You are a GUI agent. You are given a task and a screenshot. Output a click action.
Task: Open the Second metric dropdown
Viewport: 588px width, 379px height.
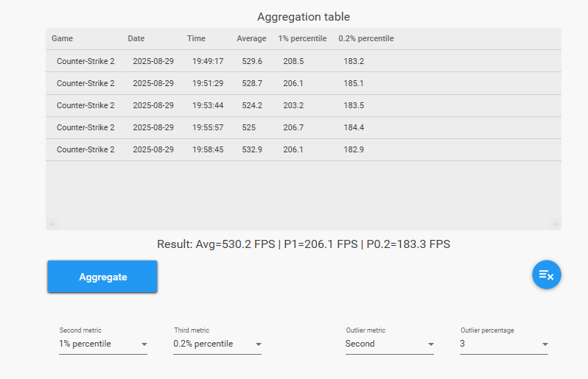(x=103, y=344)
